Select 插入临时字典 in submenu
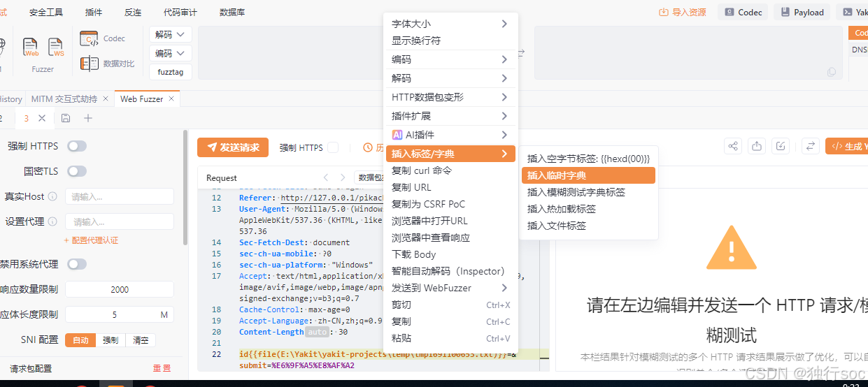This screenshot has height=387, width=868. click(588, 175)
